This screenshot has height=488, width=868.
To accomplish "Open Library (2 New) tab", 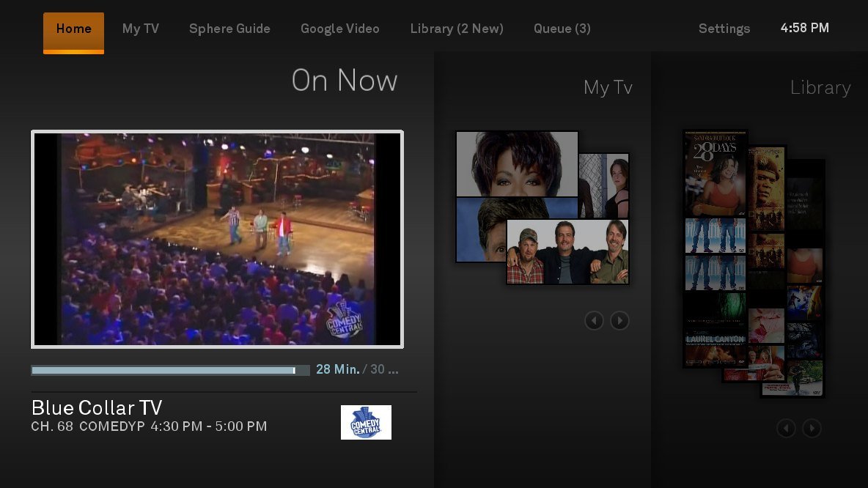I will [x=457, y=29].
